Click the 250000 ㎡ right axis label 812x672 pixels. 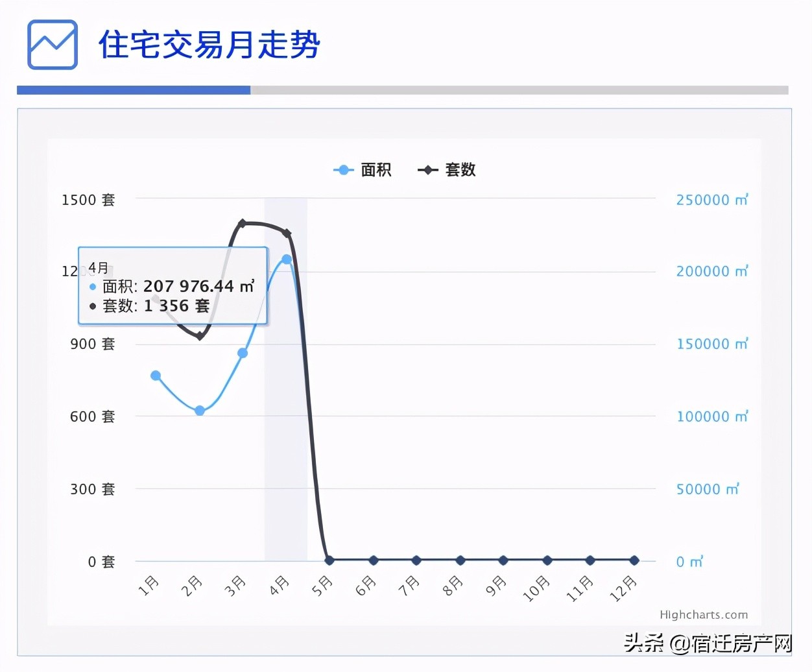[x=711, y=200]
